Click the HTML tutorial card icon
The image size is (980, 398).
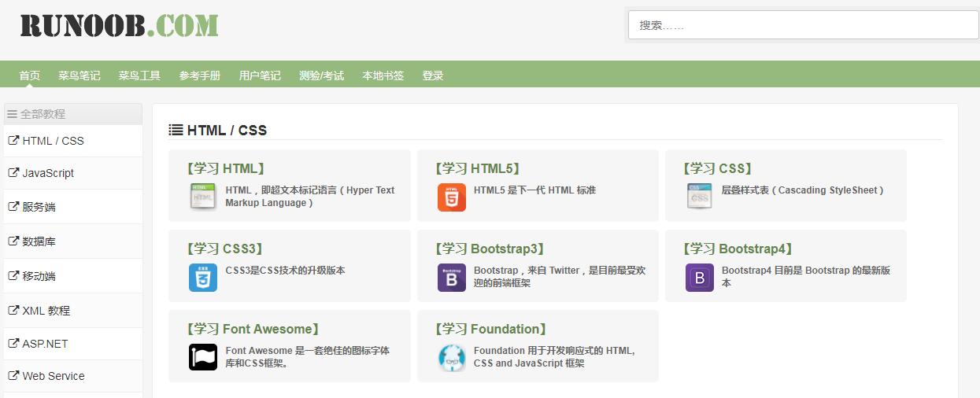tap(203, 197)
